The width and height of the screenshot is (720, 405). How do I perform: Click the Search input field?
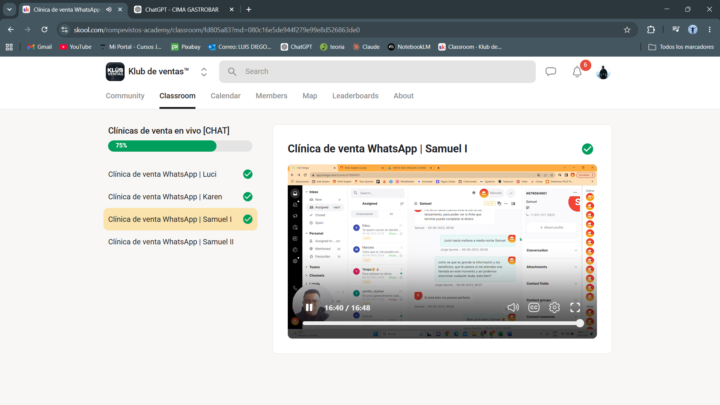(x=377, y=72)
